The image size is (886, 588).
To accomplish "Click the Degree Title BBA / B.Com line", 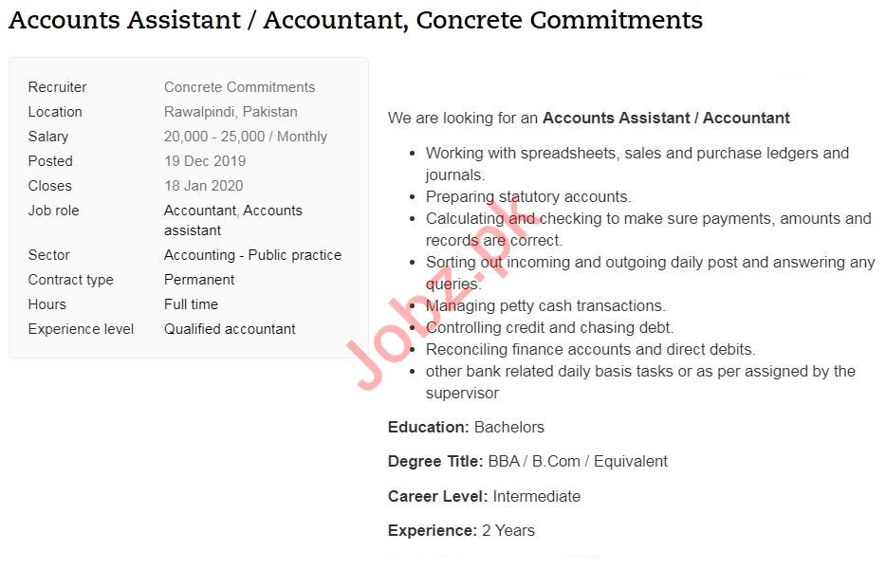I will pyautogui.click(x=527, y=462).
